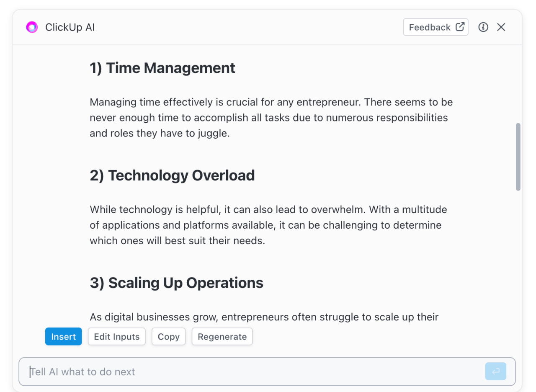
Task: Click the vertical scrollbar thumb
Action: pos(518,157)
